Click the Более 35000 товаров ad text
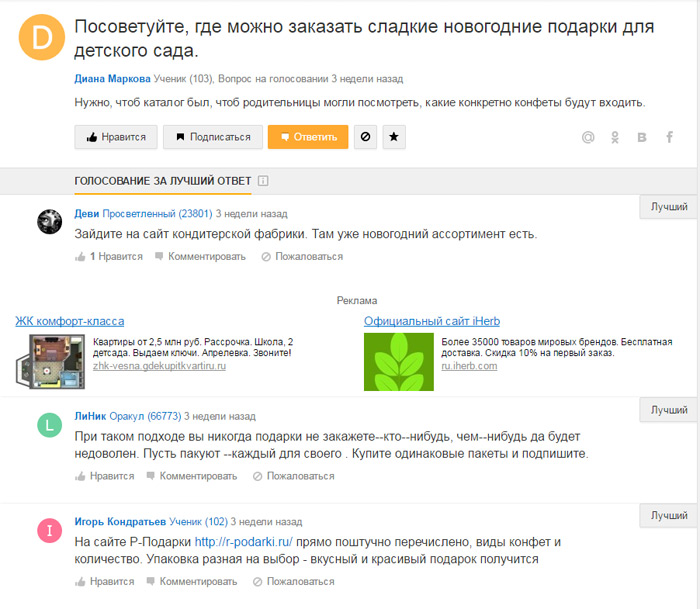700x609 pixels. [557, 347]
